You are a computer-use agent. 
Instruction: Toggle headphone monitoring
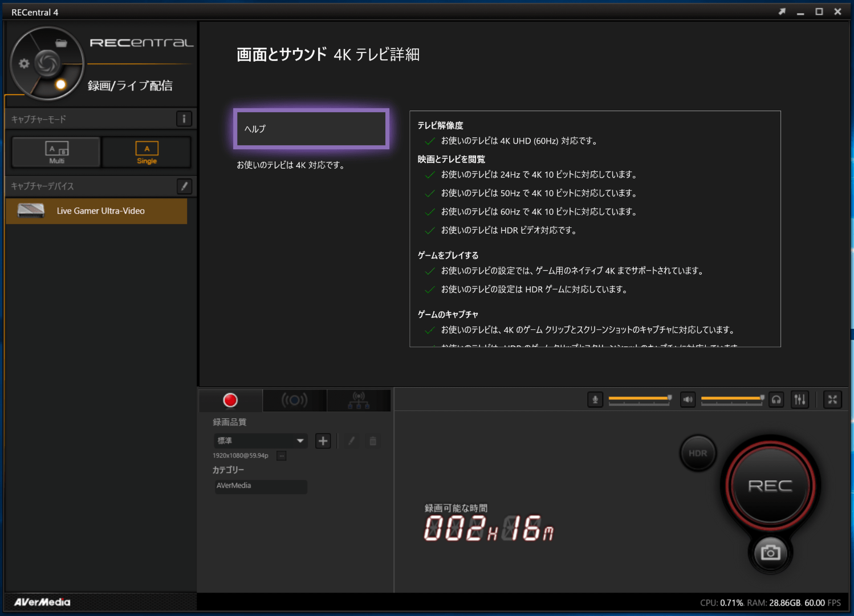coord(776,399)
